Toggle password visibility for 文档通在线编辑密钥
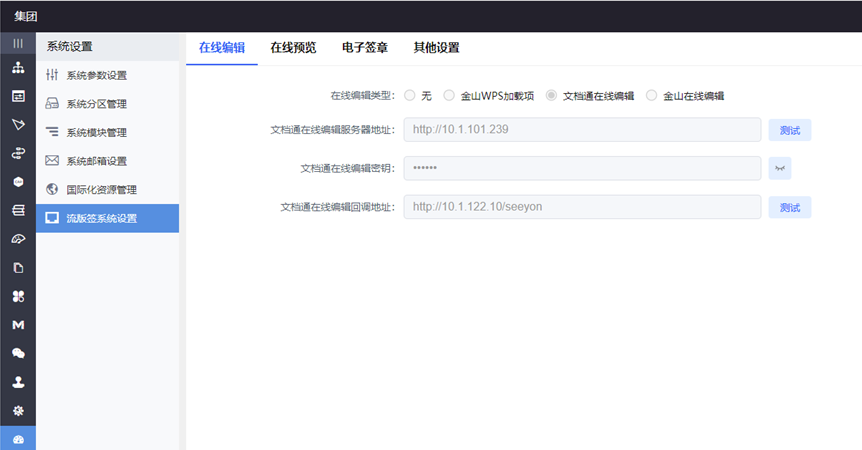This screenshot has height=450, width=862. (780, 168)
